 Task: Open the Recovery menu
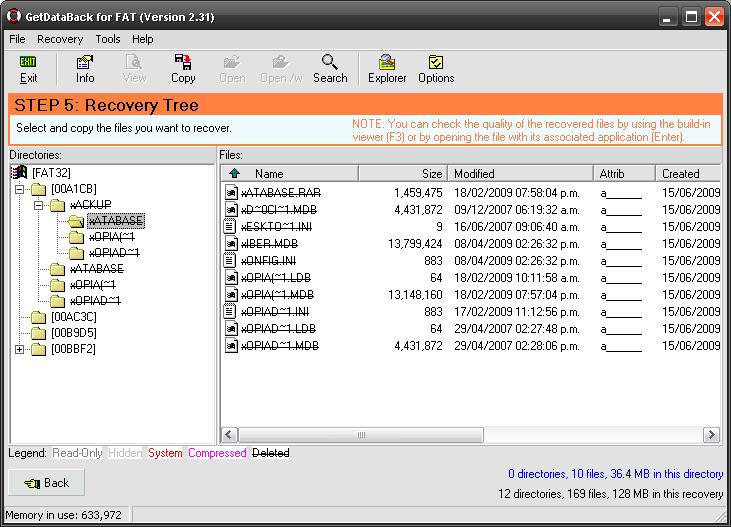tap(60, 39)
